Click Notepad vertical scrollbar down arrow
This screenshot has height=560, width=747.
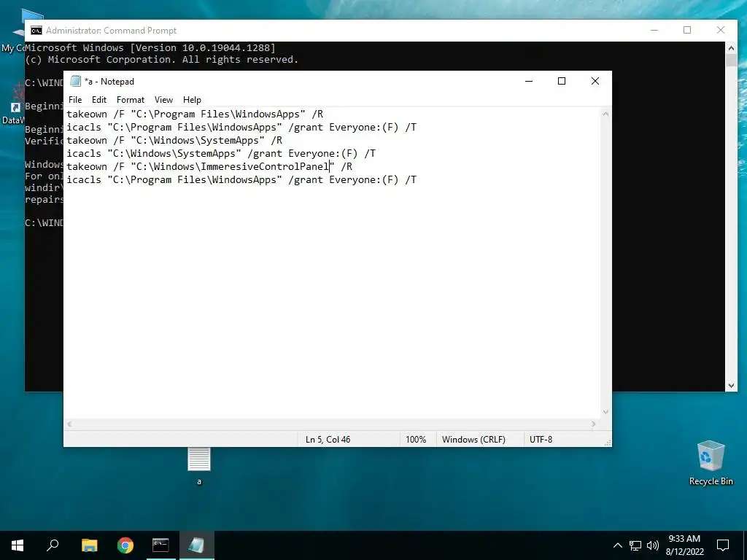click(605, 412)
